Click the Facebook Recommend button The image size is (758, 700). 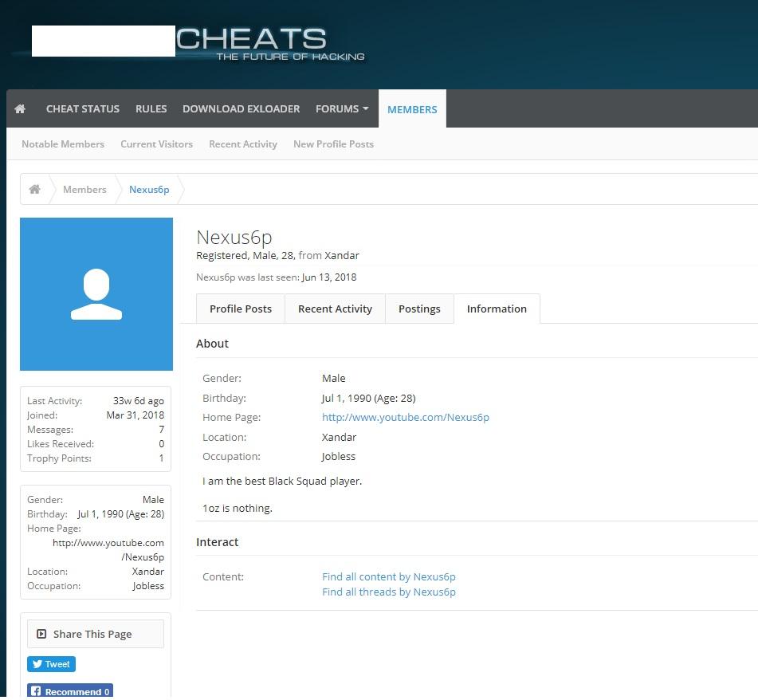(70, 691)
